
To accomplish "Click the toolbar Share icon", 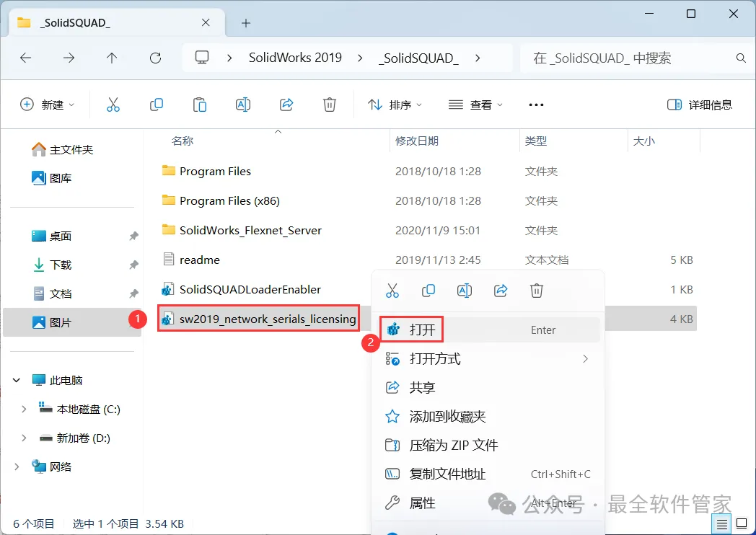I will (286, 105).
